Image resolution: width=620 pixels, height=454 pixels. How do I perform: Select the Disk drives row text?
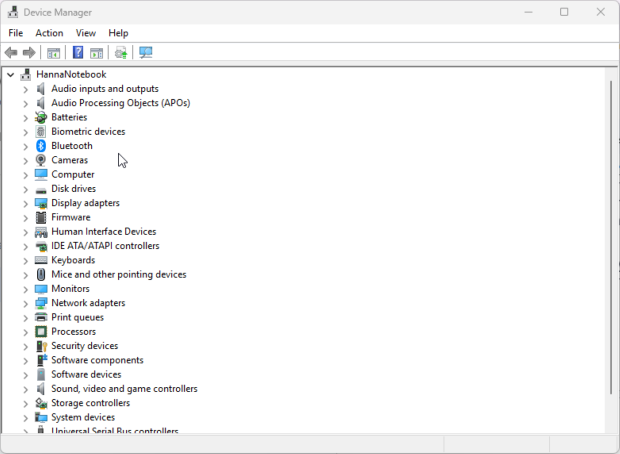(x=74, y=189)
